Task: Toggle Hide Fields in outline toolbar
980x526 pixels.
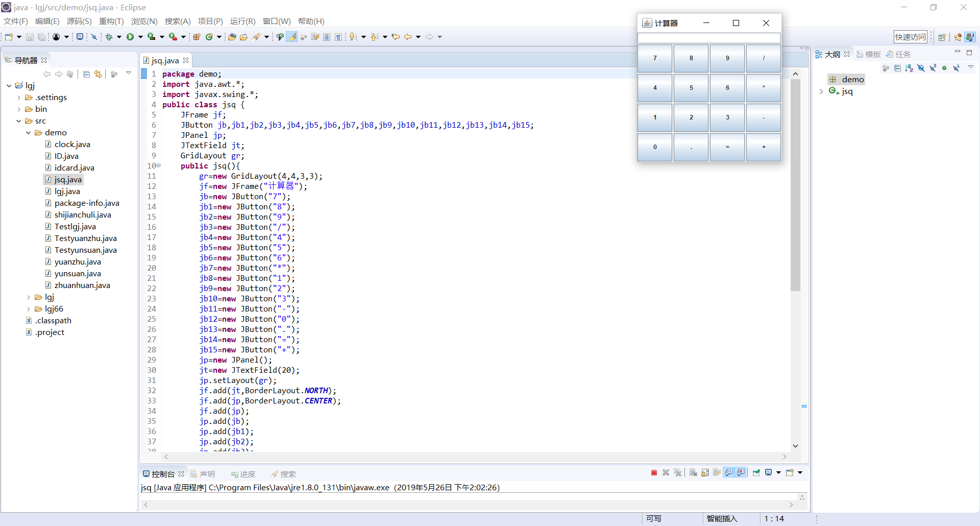Action: (x=921, y=68)
